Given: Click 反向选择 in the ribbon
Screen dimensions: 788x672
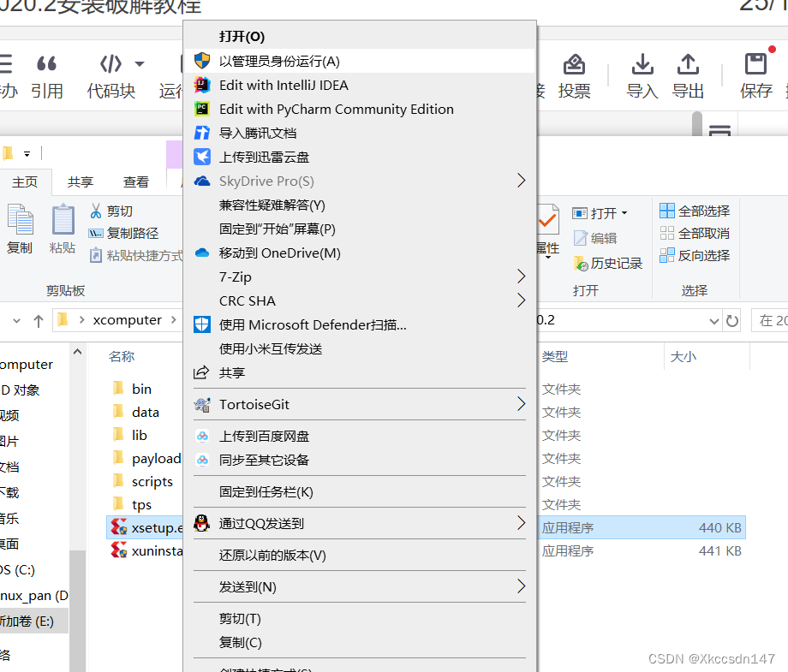Looking at the screenshot, I should 695,255.
